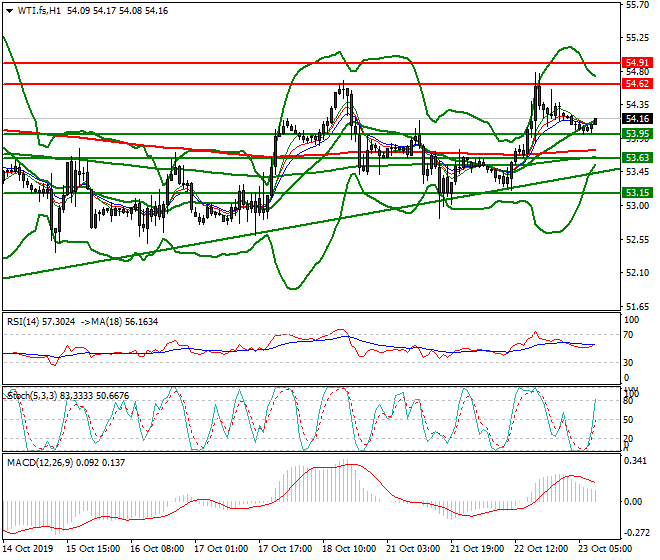This screenshot has height=560, width=660.
Task: Click the current price label 54.16
Action: point(637,119)
